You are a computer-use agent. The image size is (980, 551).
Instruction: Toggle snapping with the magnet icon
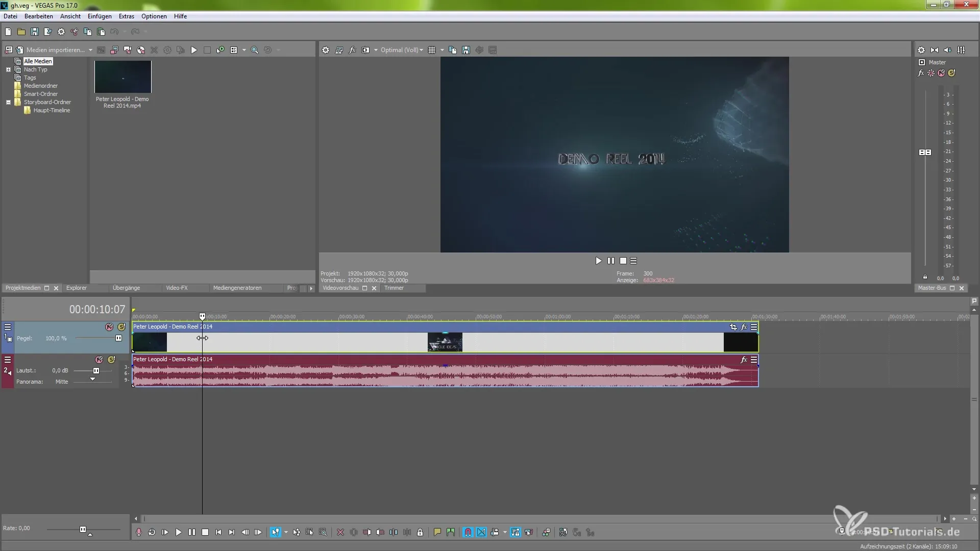click(x=468, y=532)
